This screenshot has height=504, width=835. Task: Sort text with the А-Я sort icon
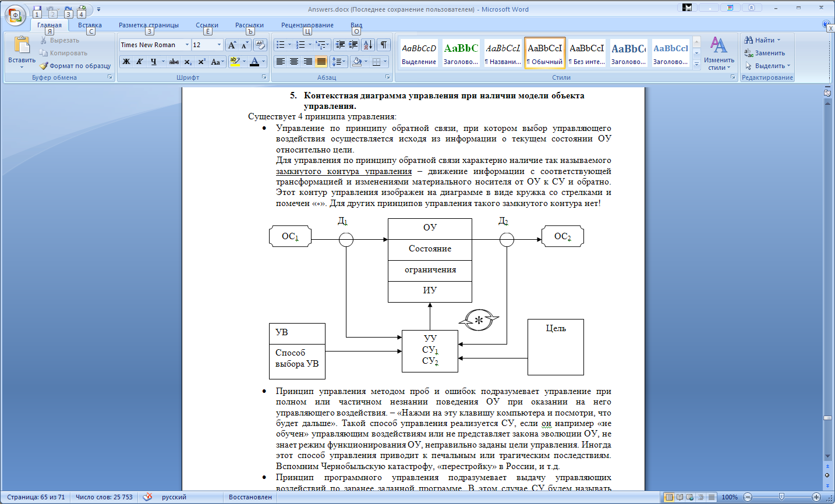coord(368,45)
